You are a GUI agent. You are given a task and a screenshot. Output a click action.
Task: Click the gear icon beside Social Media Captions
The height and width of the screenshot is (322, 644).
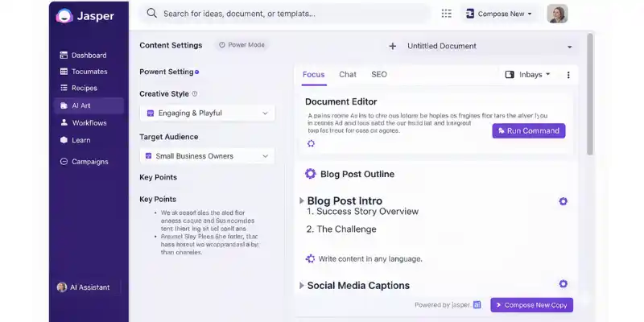click(x=563, y=284)
